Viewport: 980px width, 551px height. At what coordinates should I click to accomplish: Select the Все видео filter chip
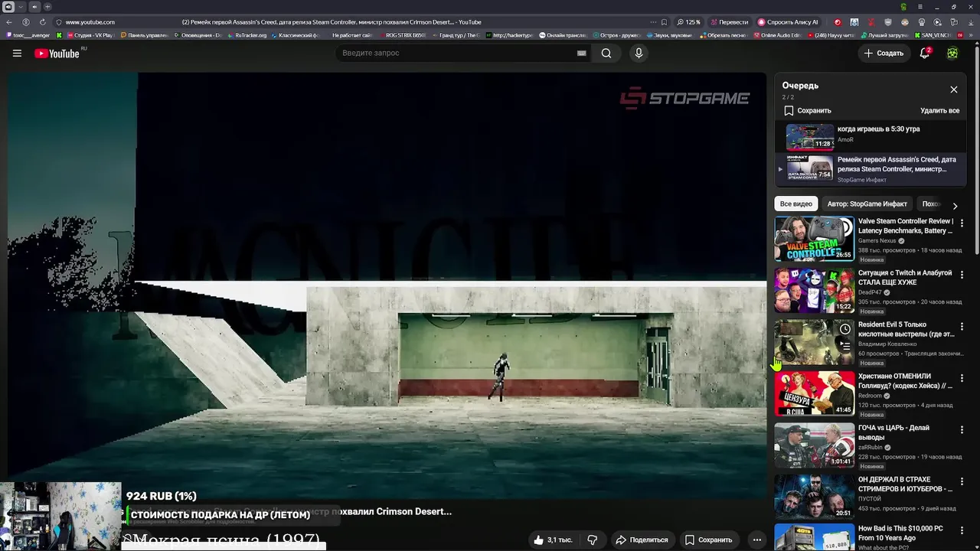pyautogui.click(x=796, y=204)
